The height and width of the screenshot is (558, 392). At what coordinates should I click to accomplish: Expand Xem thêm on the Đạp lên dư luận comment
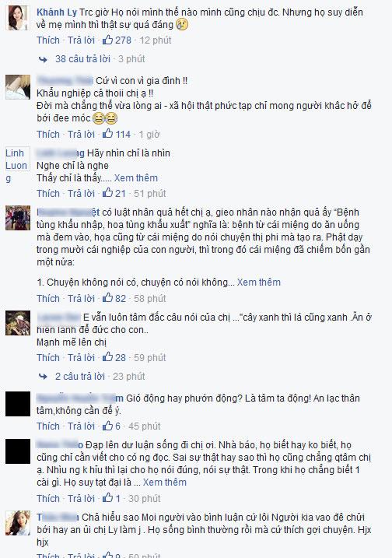click(165, 482)
